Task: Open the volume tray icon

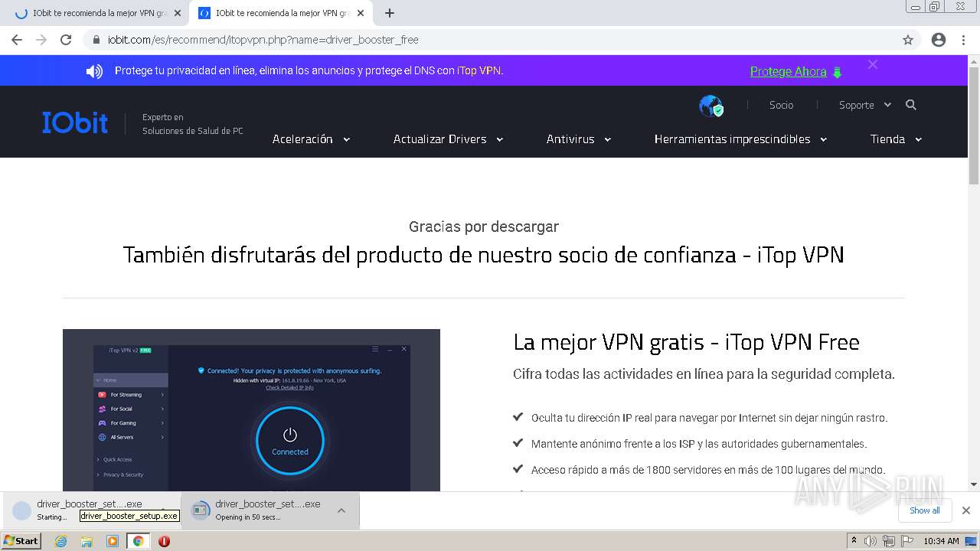Action: click(x=871, y=541)
